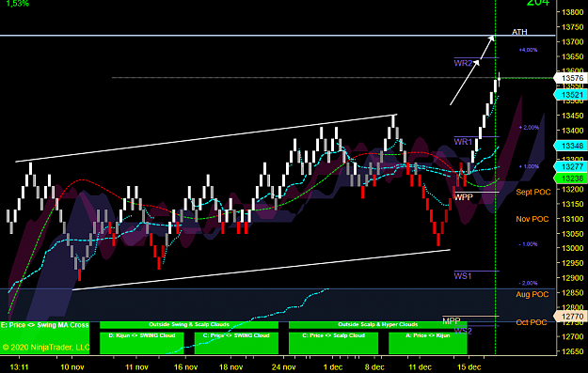The width and height of the screenshot is (588, 373).
Task: Click the 12650 price axis value
Action: (572, 351)
